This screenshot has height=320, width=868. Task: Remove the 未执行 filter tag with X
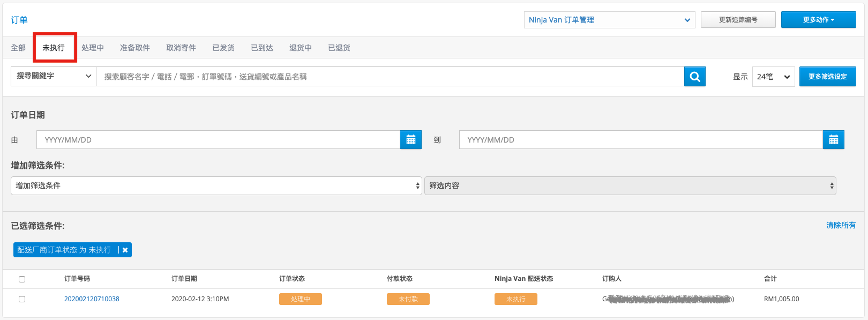pyautogui.click(x=125, y=250)
